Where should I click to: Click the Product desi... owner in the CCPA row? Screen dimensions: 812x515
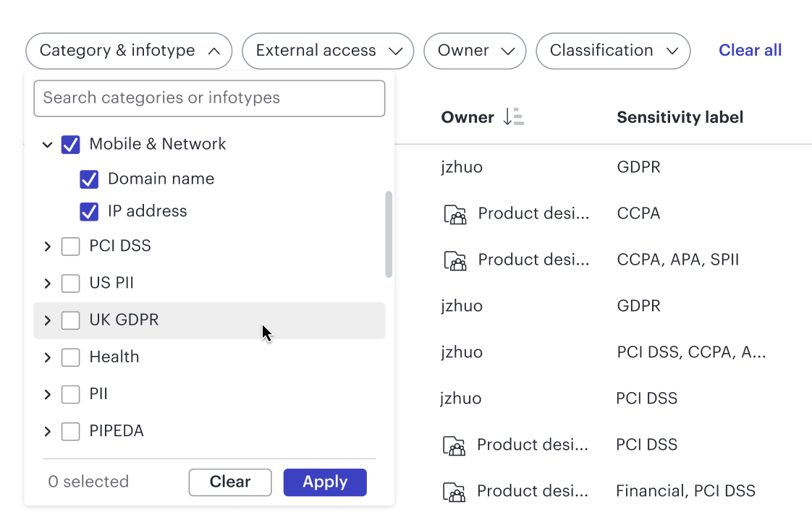tap(533, 213)
